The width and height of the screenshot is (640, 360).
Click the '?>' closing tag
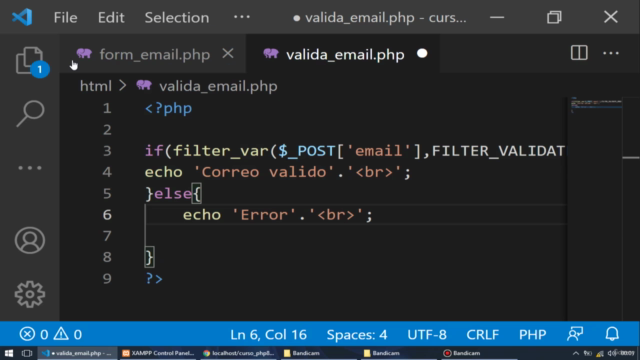coord(154,278)
